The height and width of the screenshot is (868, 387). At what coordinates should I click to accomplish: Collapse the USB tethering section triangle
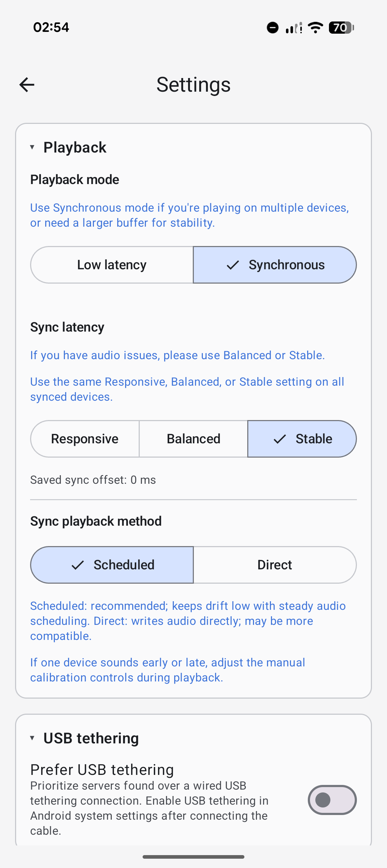coord(32,738)
